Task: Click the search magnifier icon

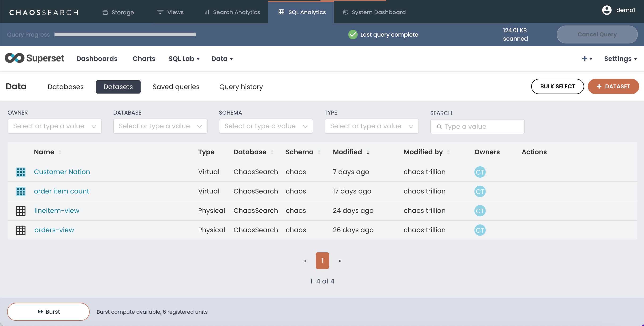Action: coord(439,126)
